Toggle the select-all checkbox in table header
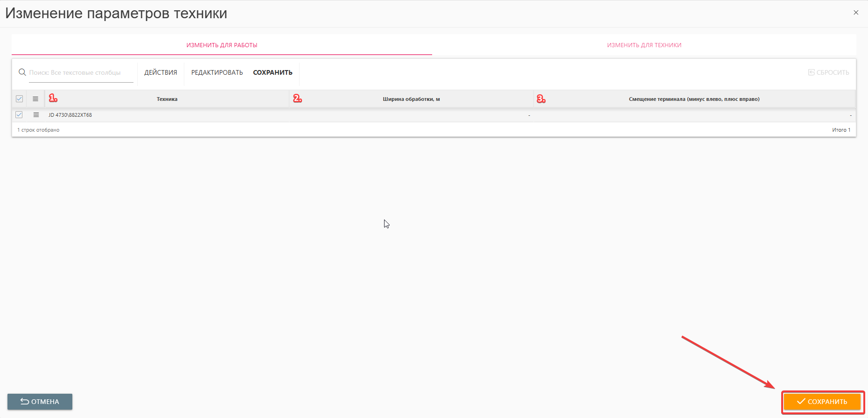Viewport: 868px width, 418px height. pyautogui.click(x=19, y=99)
